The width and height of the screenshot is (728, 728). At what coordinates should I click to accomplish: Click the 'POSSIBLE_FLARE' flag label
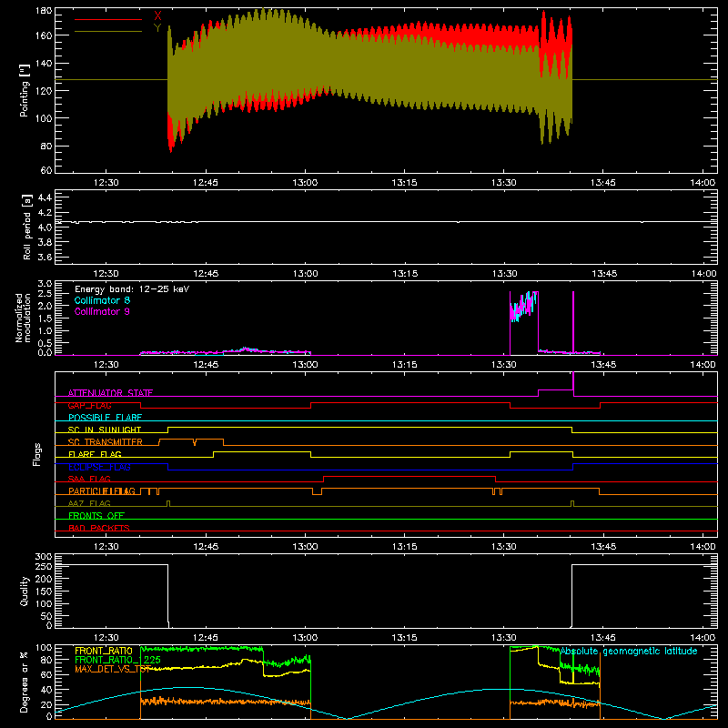click(x=105, y=418)
